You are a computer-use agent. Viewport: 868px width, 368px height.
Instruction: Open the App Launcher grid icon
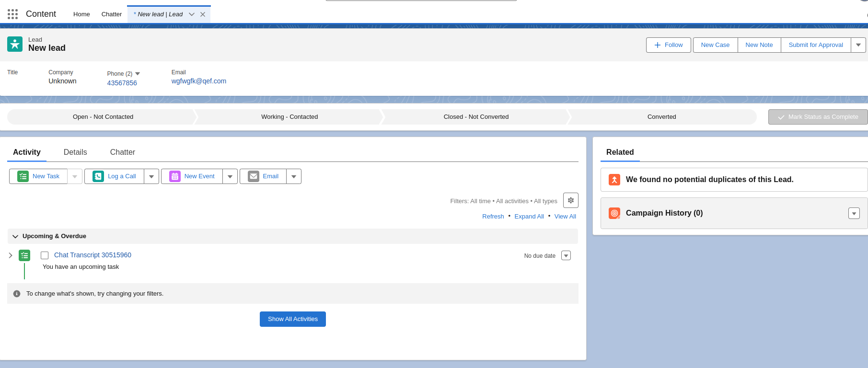[x=13, y=14]
